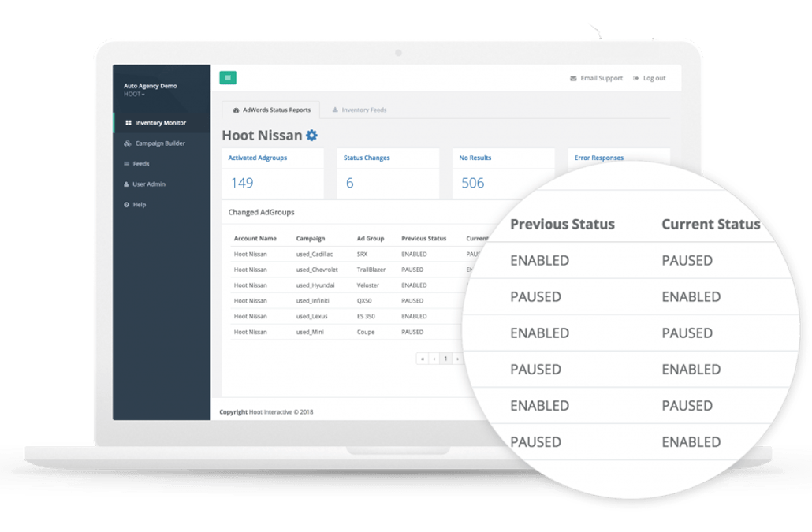Click the Inventory Feeds download icon
The width and height of the screenshot is (812, 532).
coord(335,110)
